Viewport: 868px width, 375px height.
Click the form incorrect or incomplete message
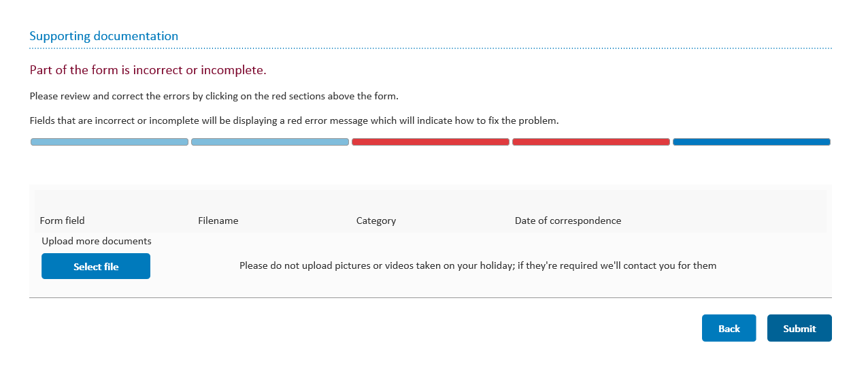click(148, 70)
